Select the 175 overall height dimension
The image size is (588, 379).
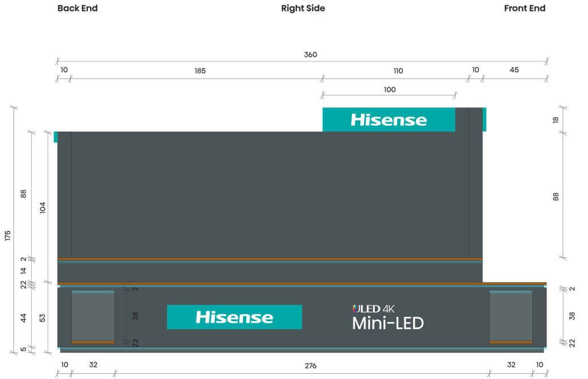[x=7, y=235]
